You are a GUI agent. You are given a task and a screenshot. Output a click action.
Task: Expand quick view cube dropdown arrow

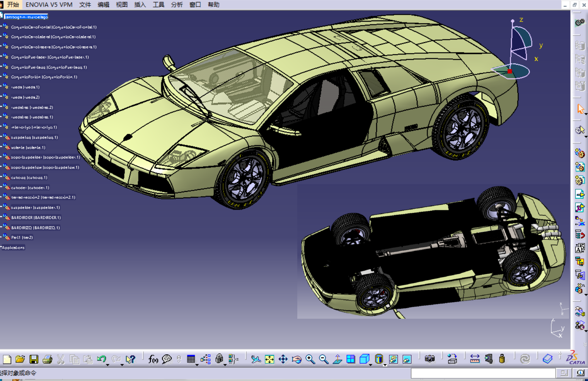pyautogui.click(x=370, y=364)
